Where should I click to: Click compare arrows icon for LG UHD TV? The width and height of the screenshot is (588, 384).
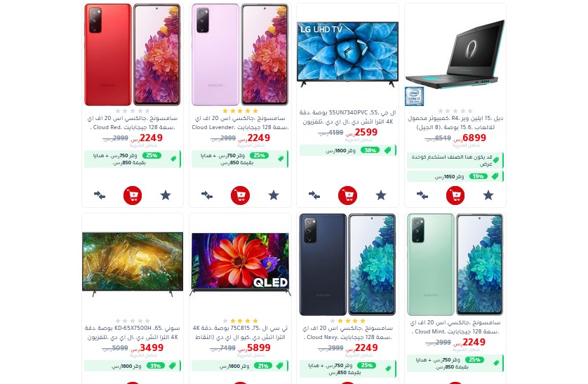click(314, 195)
